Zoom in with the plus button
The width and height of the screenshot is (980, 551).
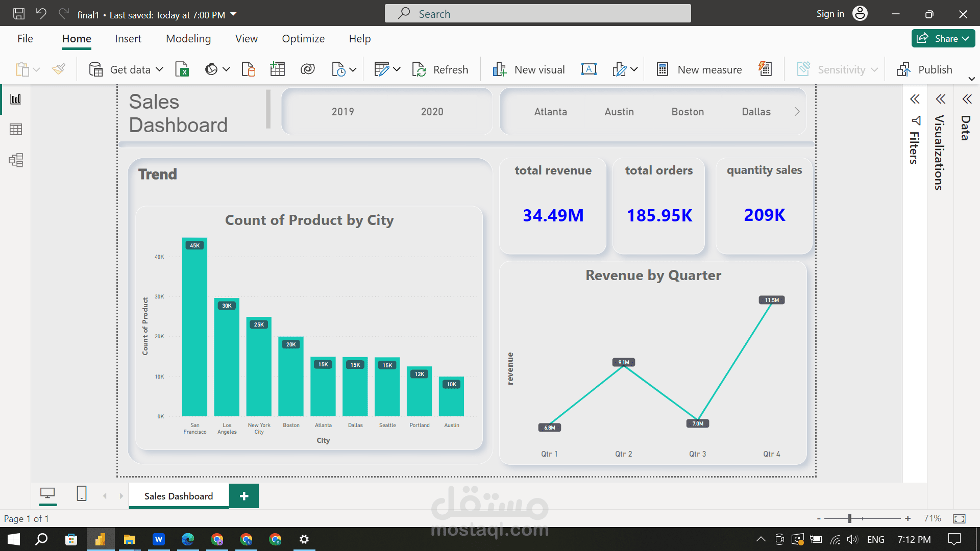[908, 519]
